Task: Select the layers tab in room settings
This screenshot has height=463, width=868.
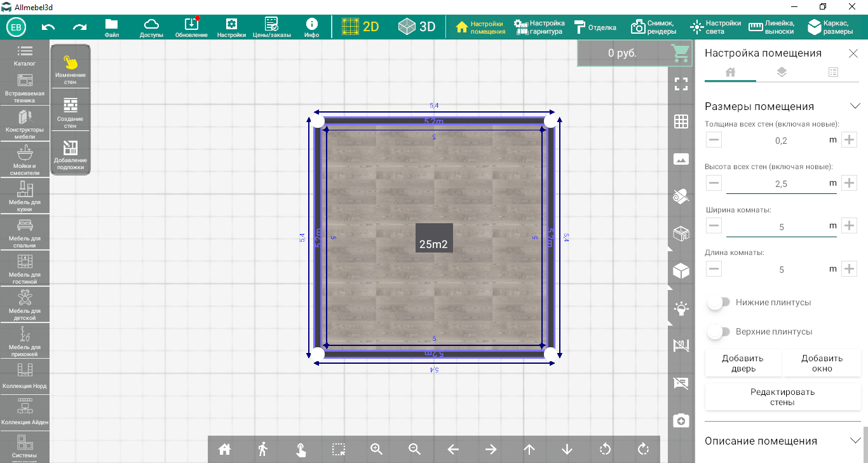Action: pyautogui.click(x=782, y=72)
